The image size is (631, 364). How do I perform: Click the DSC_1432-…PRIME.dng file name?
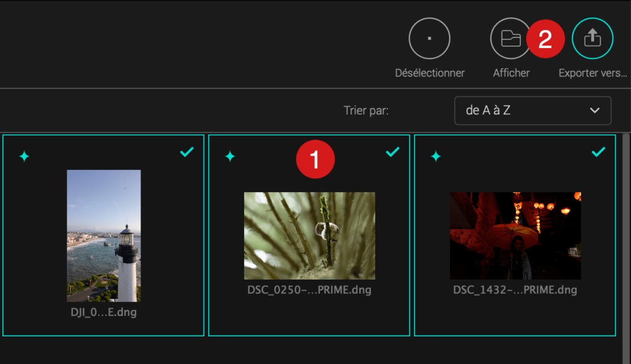515,290
